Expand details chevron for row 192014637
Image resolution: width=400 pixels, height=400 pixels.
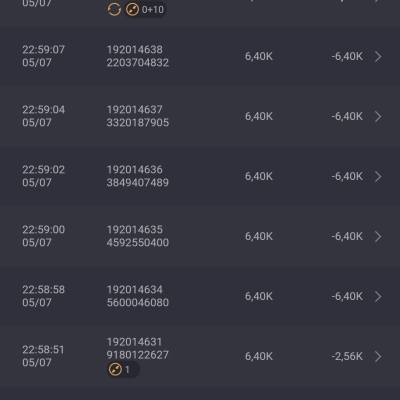pos(378,116)
